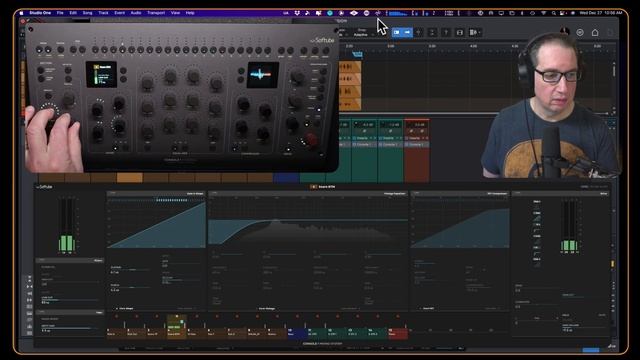The image size is (640, 360).
Task: Open the Event menu
Action: [120, 13]
